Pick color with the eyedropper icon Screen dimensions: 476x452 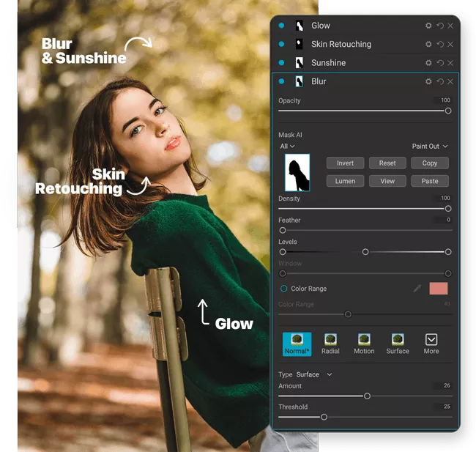[x=417, y=289]
